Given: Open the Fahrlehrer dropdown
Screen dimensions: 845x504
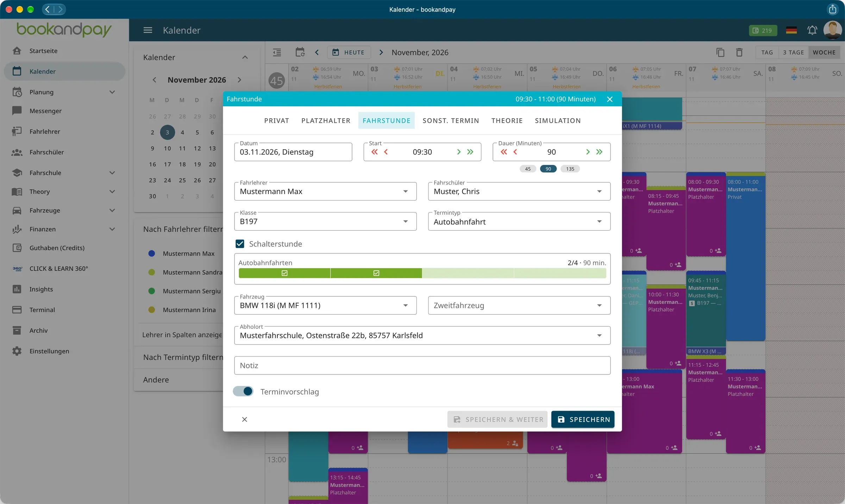Looking at the screenshot, I should pos(325,191).
